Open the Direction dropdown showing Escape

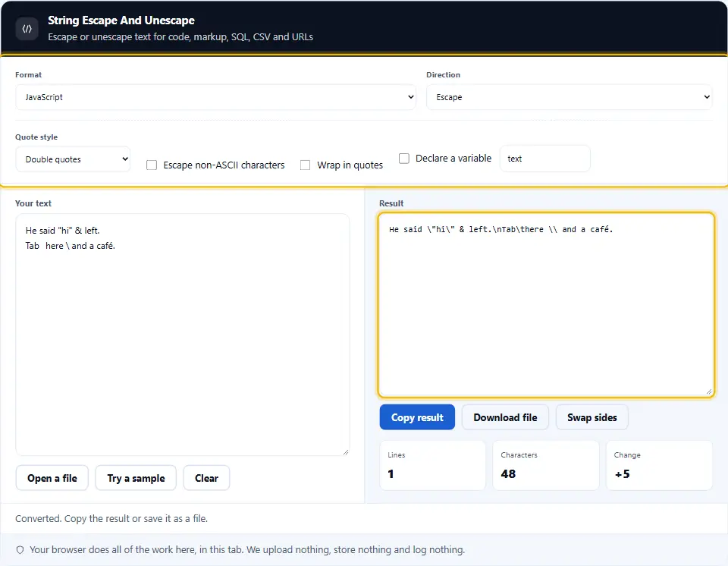coord(569,97)
